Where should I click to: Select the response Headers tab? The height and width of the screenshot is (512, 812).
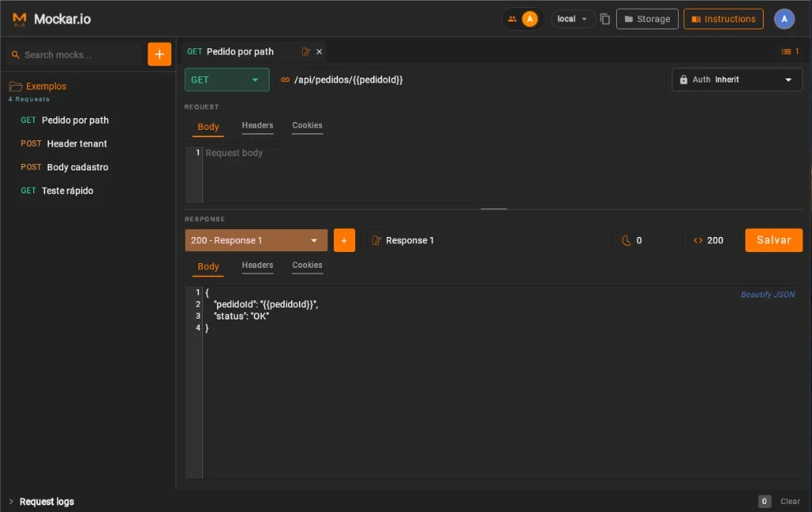click(x=258, y=266)
